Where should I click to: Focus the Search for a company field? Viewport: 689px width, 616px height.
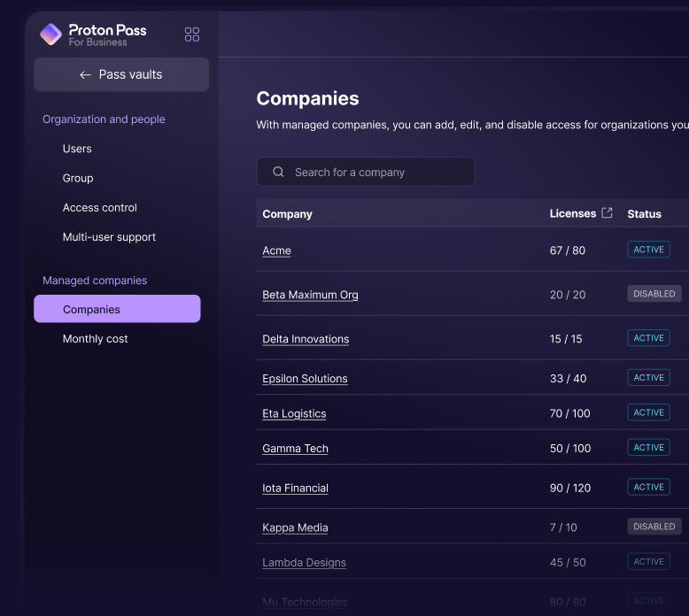pos(365,172)
